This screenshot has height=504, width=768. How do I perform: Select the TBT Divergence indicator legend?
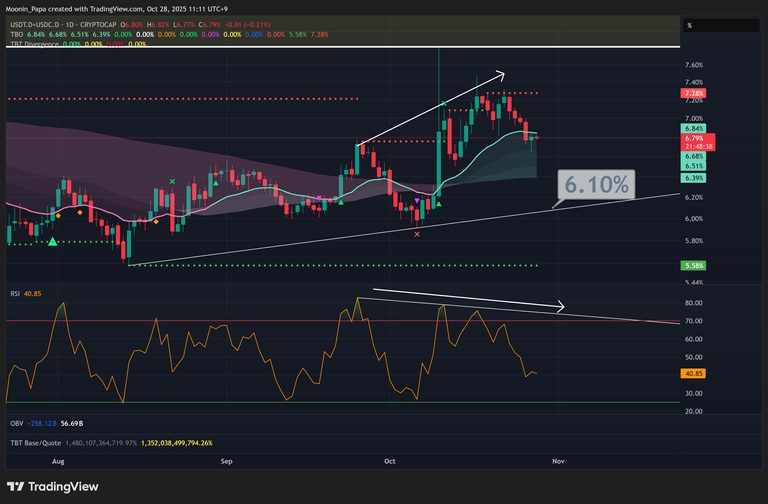pyautogui.click(x=32, y=44)
